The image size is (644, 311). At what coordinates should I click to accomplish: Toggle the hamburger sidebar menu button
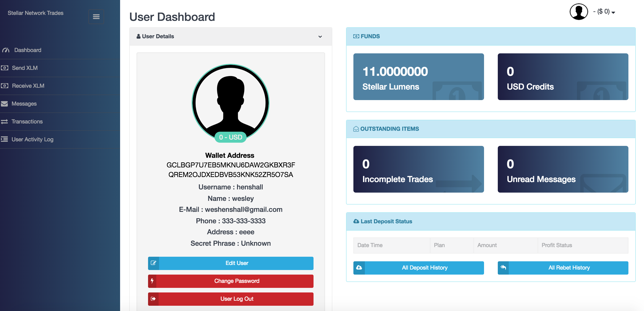click(96, 17)
